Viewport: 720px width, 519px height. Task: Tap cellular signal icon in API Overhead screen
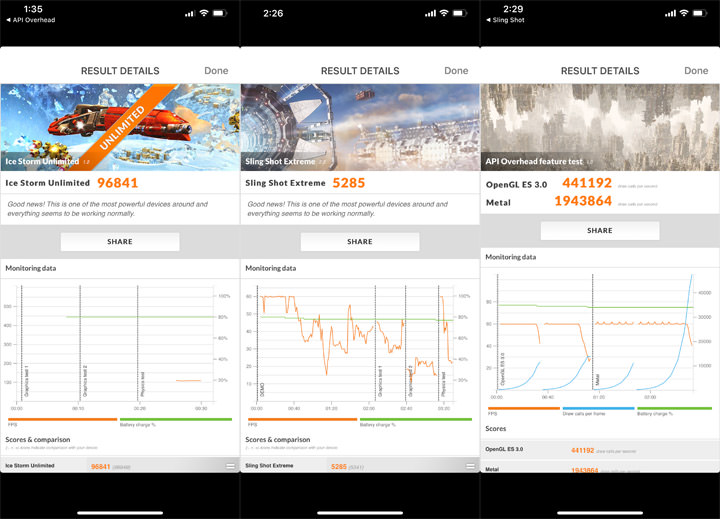point(670,13)
